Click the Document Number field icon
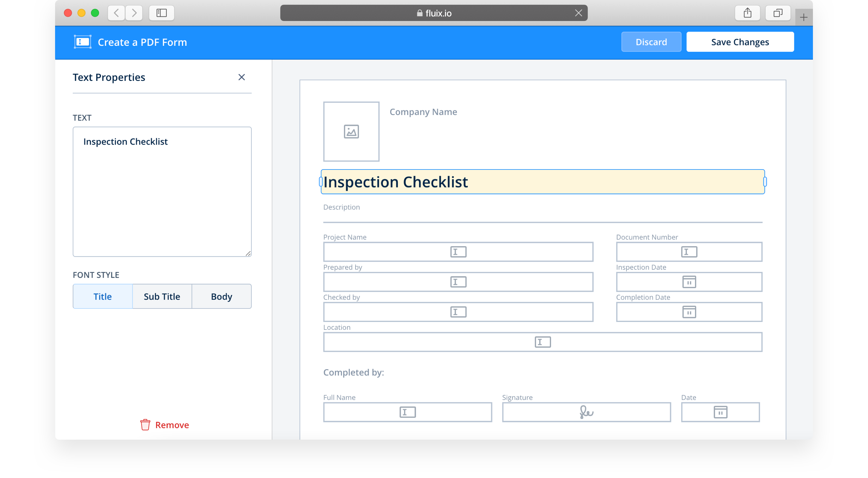The width and height of the screenshot is (868, 478). [x=689, y=252]
